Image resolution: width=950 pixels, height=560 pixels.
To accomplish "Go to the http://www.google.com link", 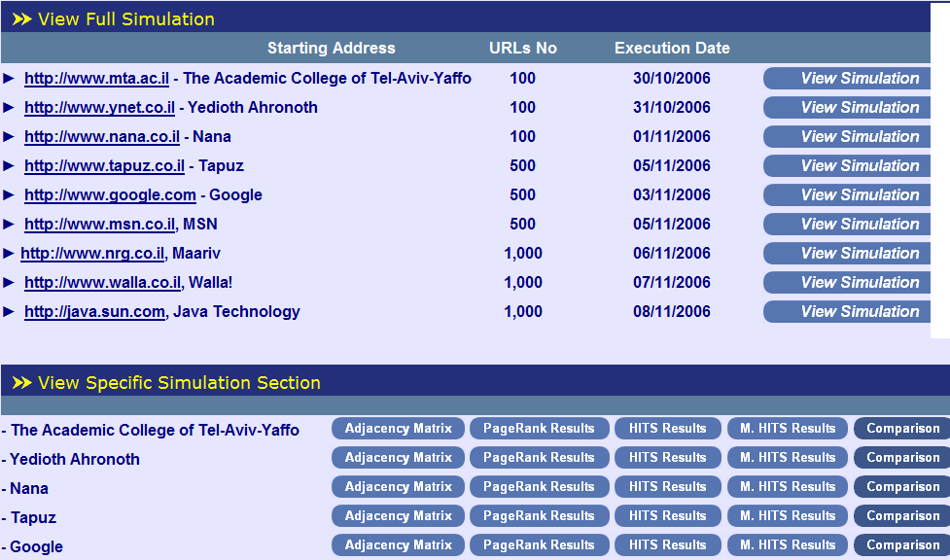I will click(110, 194).
